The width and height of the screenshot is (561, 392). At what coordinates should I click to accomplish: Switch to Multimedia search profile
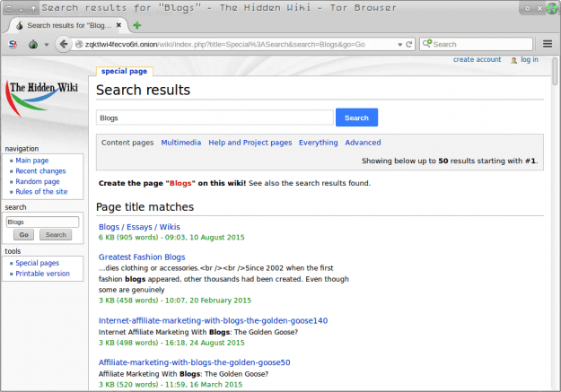click(181, 143)
